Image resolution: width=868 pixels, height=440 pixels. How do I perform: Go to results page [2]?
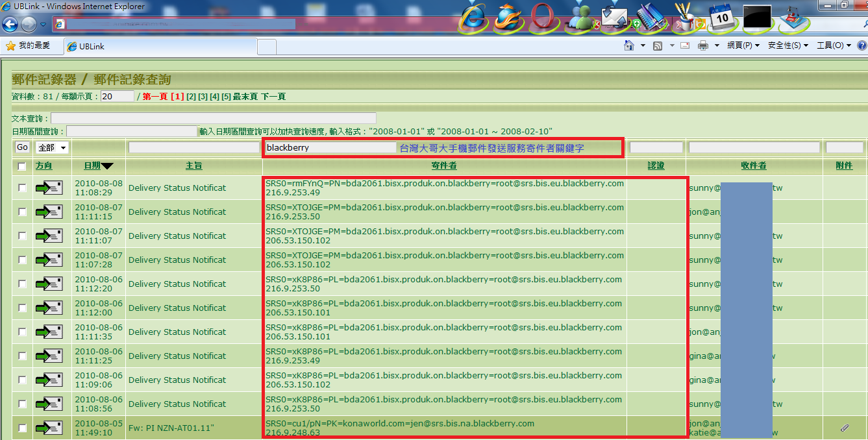(x=191, y=97)
